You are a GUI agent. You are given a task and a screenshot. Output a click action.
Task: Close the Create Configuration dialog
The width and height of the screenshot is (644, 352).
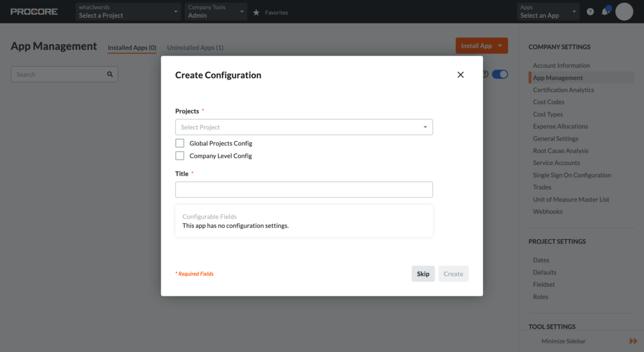[x=460, y=75]
